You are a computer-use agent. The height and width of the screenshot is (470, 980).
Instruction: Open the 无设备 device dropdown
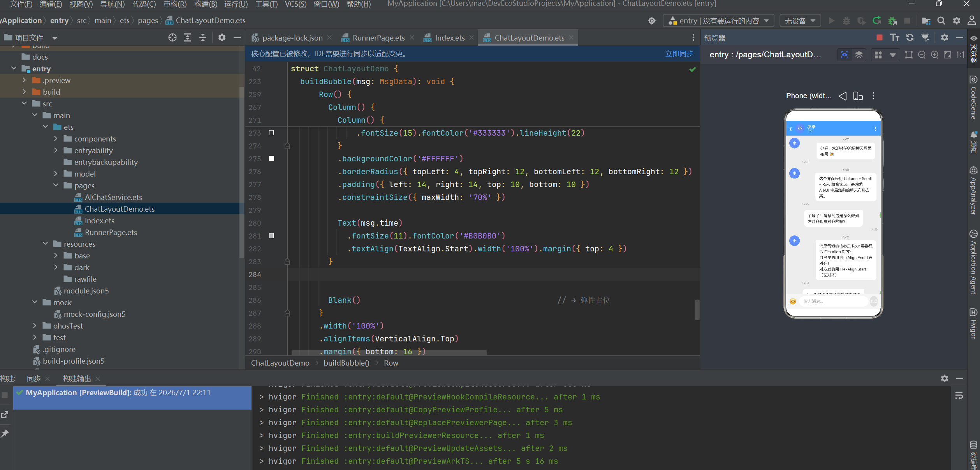[x=800, y=21]
